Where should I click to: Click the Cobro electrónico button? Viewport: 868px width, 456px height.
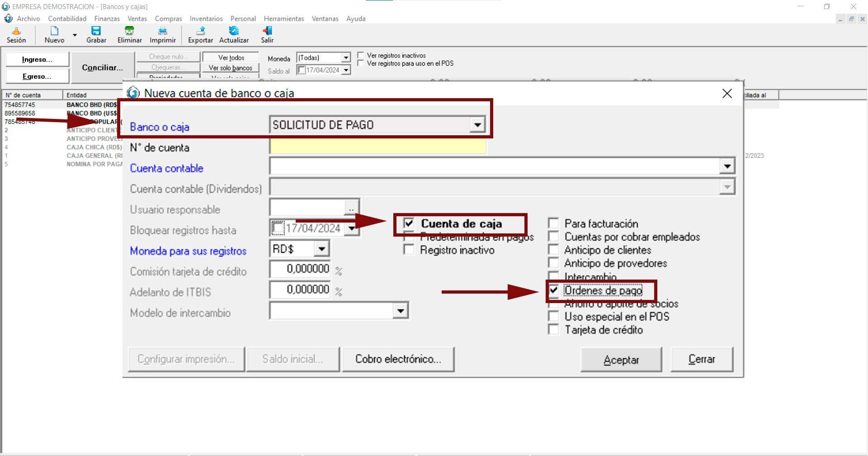pyautogui.click(x=398, y=359)
